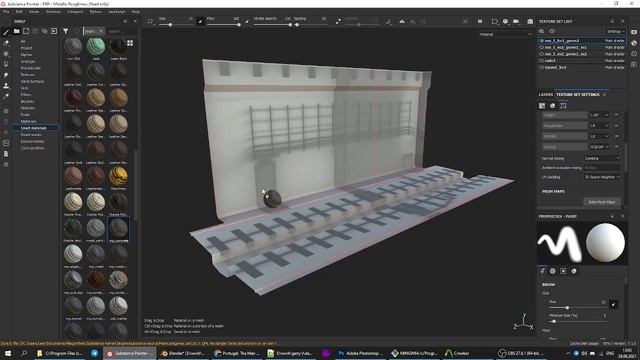640x360 pixels.
Task: Toggle pen pressure for Properties brush size
Action: point(613,304)
